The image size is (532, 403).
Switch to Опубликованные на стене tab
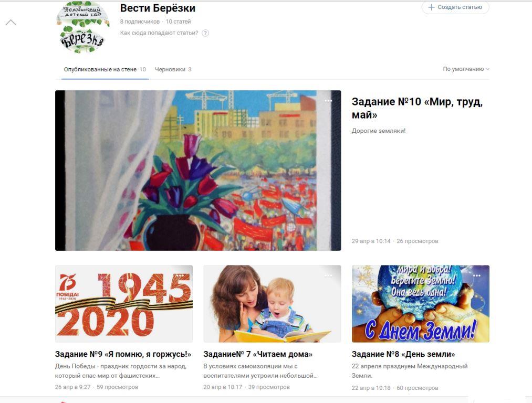tap(105, 69)
